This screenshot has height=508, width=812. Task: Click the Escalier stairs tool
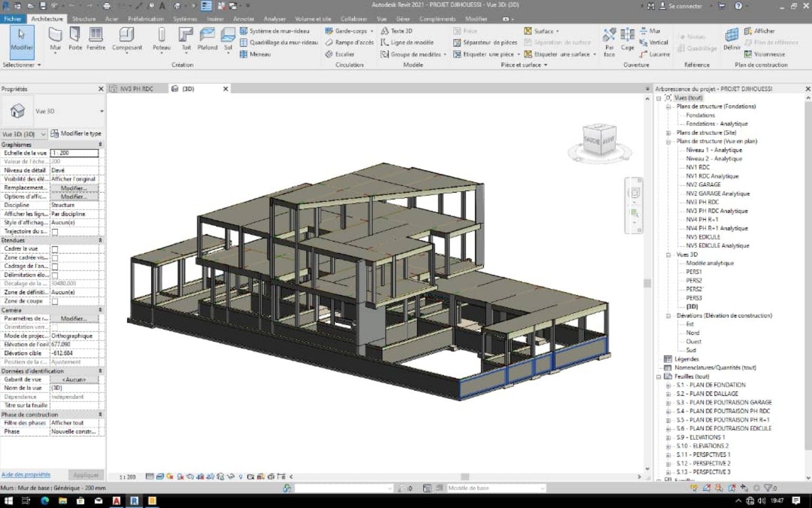coord(340,54)
